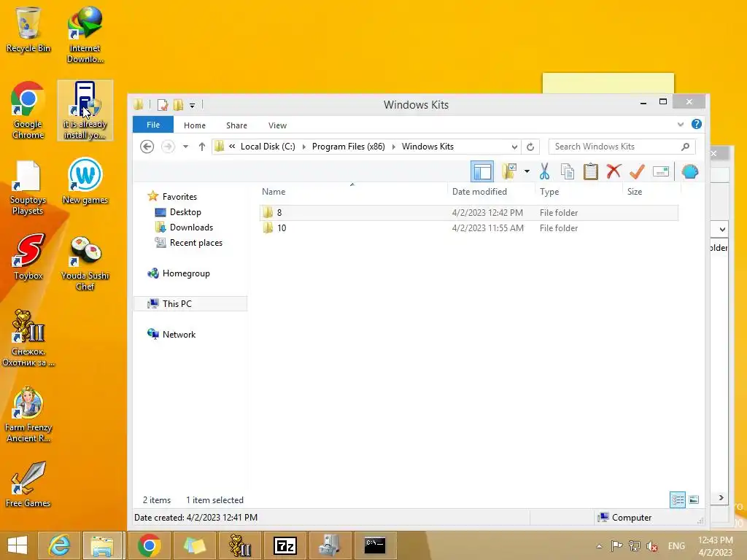Open Help with the question mark icon
747x560 pixels.
pos(696,124)
